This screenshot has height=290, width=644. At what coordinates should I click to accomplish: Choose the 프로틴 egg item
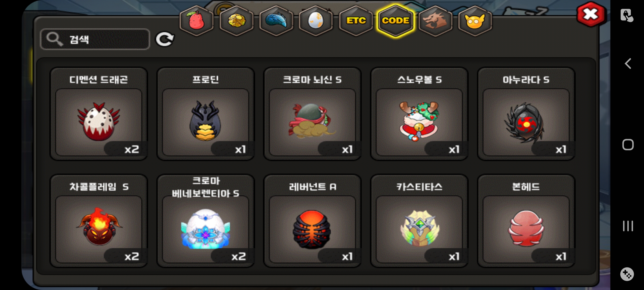point(206,114)
